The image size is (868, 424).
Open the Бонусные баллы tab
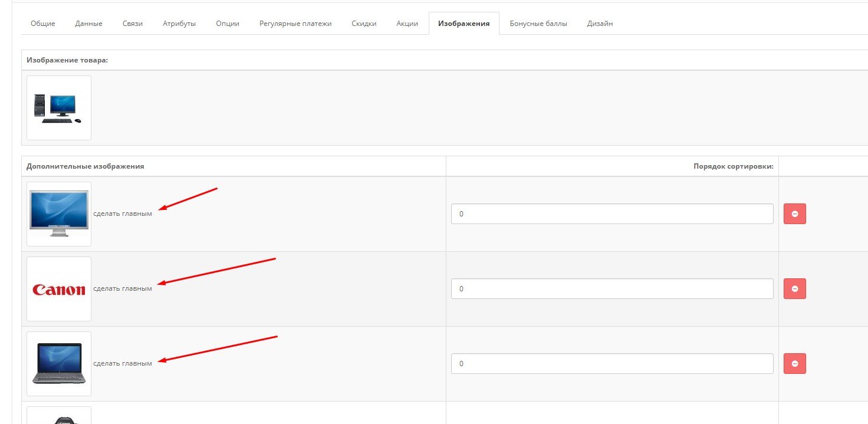(x=538, y=24)
